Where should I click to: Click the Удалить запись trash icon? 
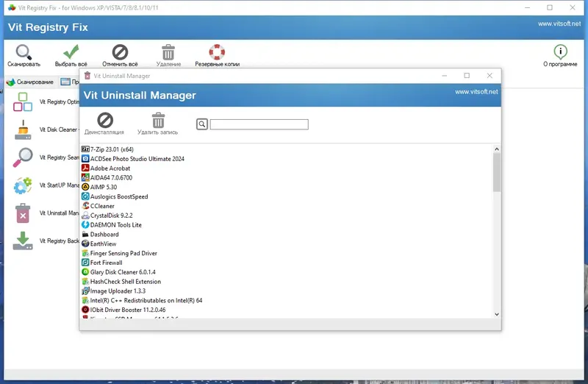[x=158, y=120]
